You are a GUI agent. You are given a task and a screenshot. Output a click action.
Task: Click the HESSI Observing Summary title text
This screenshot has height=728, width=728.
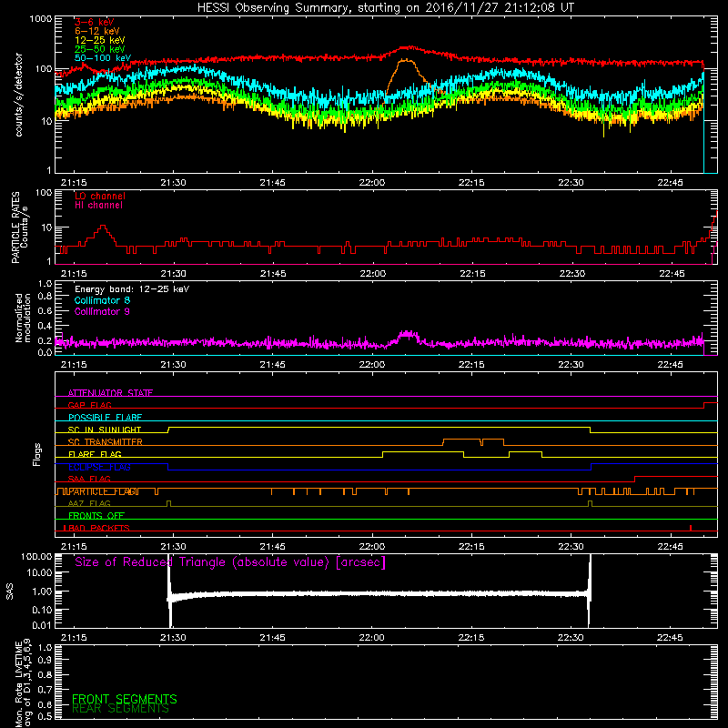[x=386, y=8]
